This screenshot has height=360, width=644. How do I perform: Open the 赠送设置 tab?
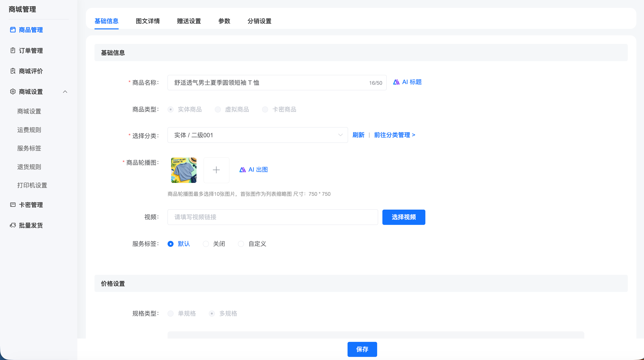coord(189,21)
